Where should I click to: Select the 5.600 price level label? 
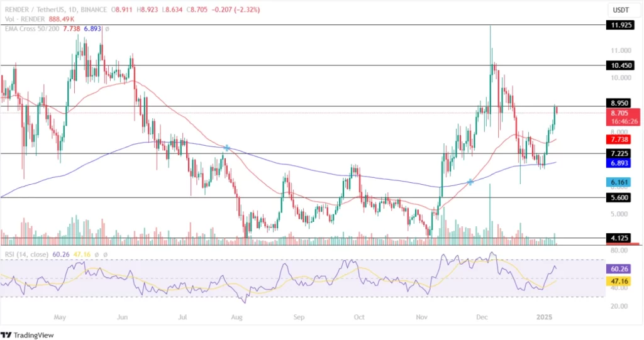click(619, 197)
